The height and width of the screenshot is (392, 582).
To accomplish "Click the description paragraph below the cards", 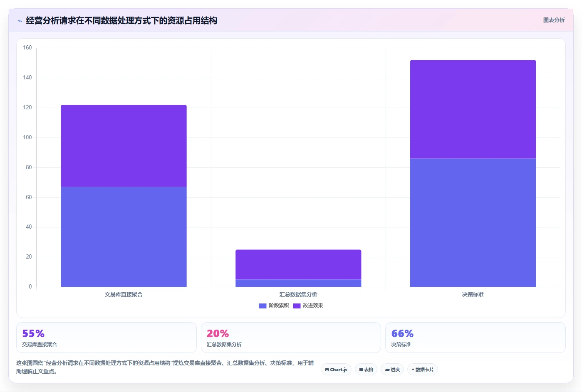I will pos(165,367).
